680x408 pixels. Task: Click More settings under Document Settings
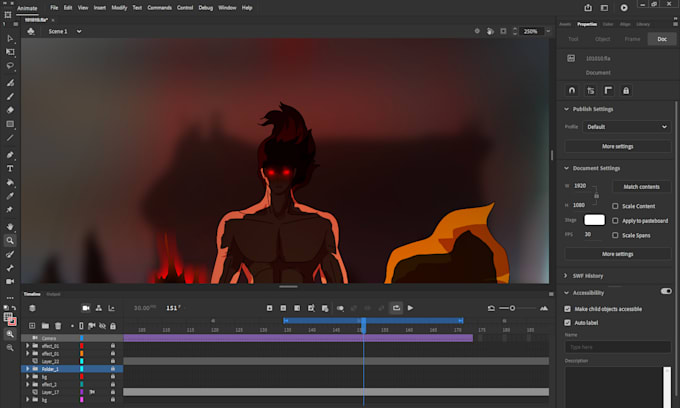[x=618, y=254]
